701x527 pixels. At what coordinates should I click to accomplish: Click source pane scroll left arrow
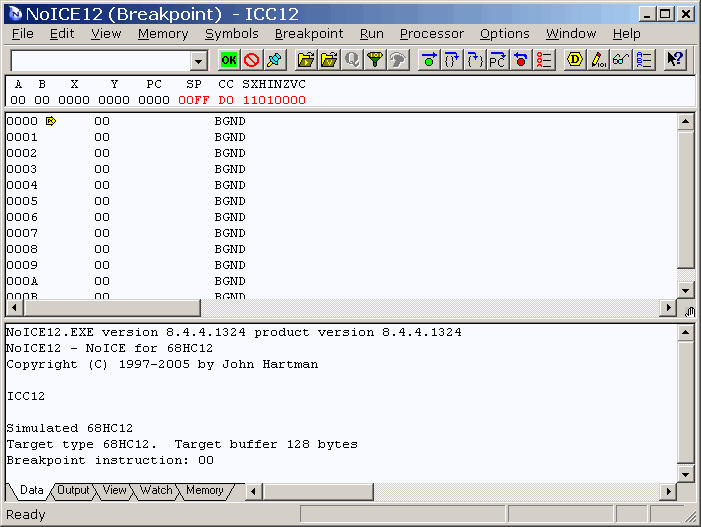click(14, 308)
